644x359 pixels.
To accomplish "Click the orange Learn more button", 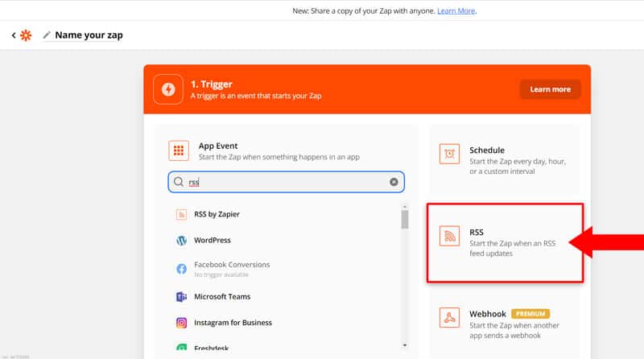I will [550, 89].
